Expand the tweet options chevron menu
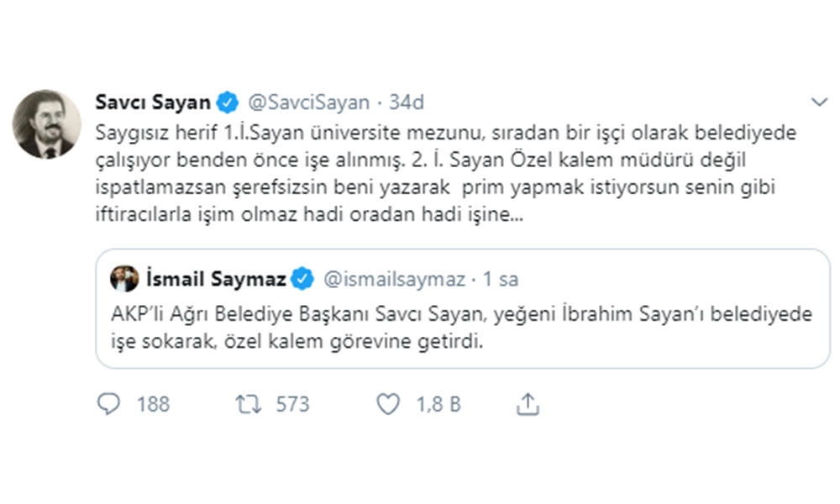 click(x=819, y=102)
